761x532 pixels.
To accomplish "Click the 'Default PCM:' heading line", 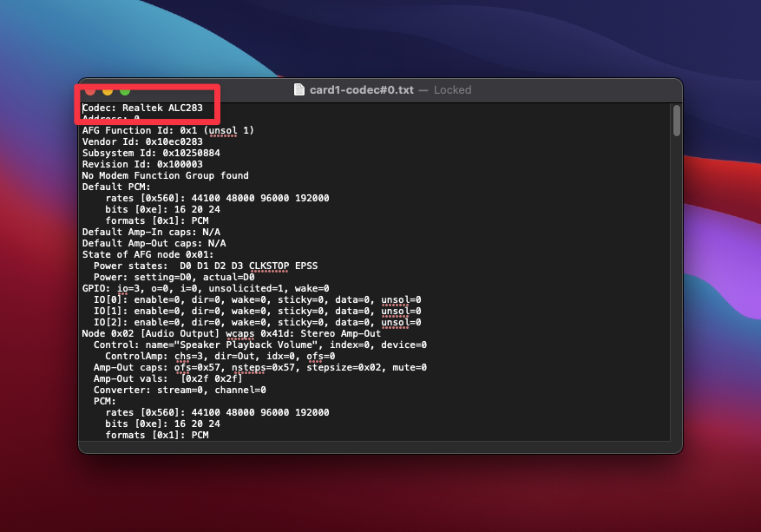I will 116,187.
